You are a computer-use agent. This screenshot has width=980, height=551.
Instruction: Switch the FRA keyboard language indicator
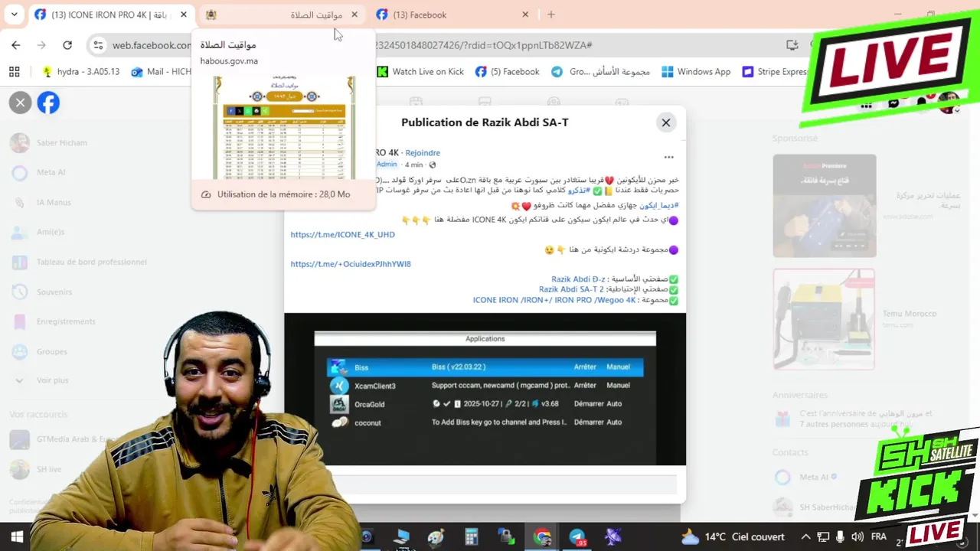pyautogui.click(x=879, y=537)
